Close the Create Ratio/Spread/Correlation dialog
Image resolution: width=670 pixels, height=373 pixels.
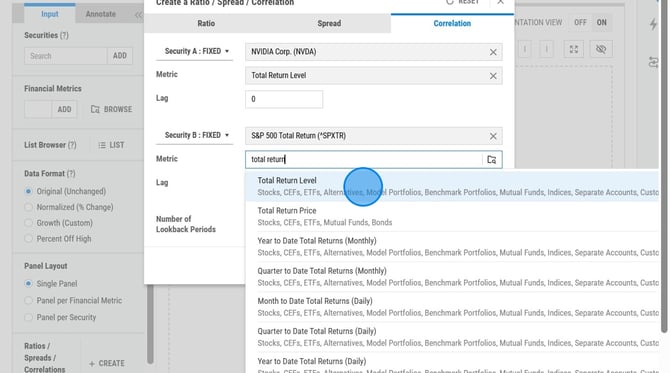click(x=500, y=2)
